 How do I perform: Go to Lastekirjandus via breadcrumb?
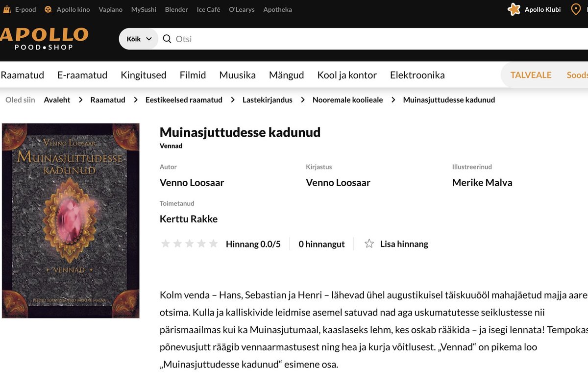(267, 99)
